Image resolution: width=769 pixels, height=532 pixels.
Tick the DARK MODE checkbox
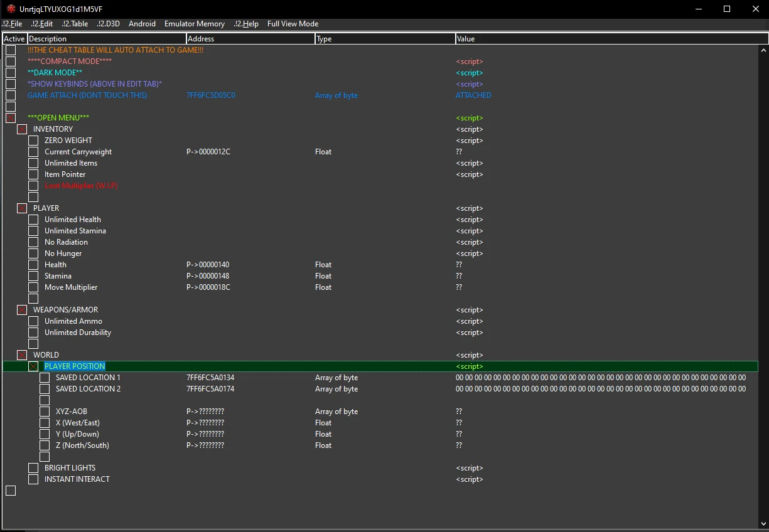(11, 73)
